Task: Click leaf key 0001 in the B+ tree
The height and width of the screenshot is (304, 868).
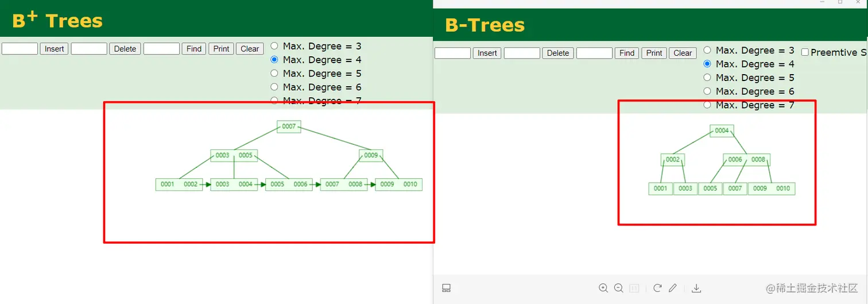Action: tap(168, 184)
